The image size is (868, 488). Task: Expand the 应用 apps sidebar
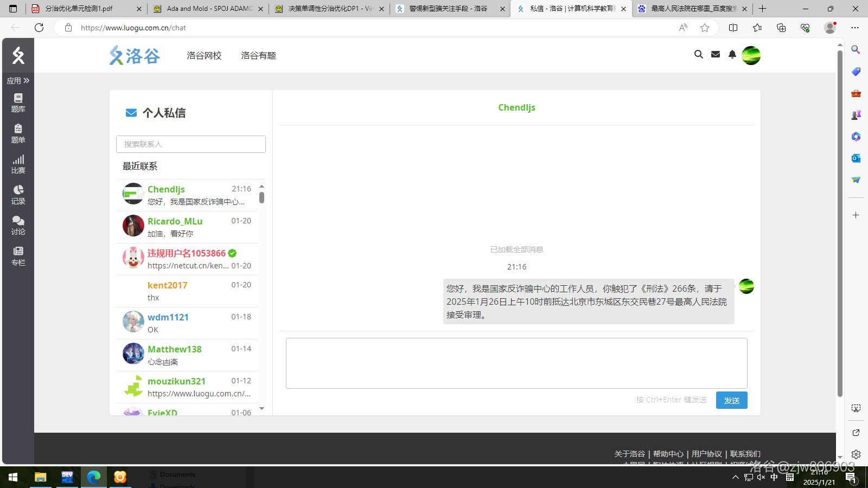18,81
